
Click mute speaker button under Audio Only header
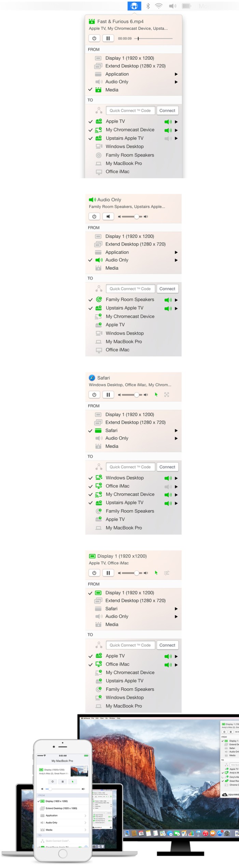108,216
